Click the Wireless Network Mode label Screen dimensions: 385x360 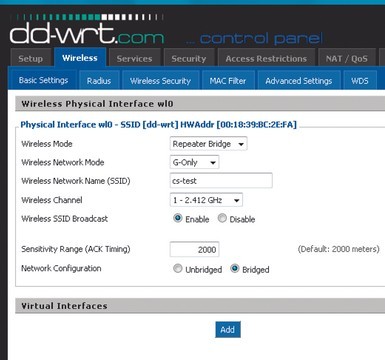point(63,162)
